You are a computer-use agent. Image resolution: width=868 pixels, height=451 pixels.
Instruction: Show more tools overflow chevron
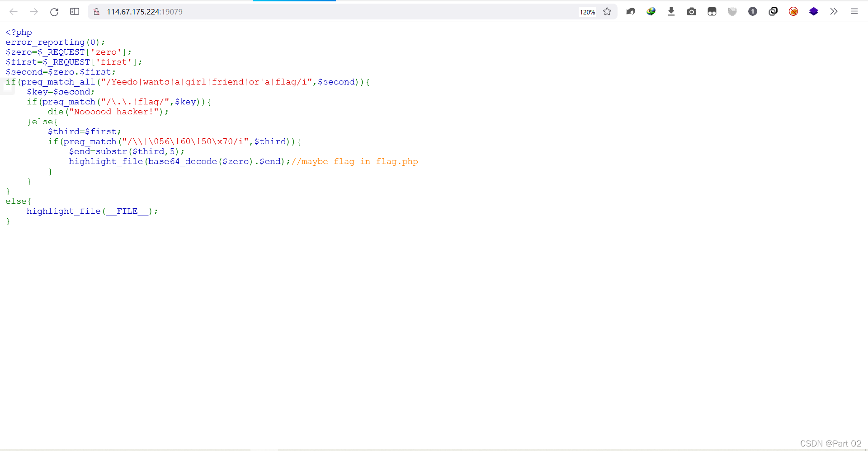(x=834, y=12)
